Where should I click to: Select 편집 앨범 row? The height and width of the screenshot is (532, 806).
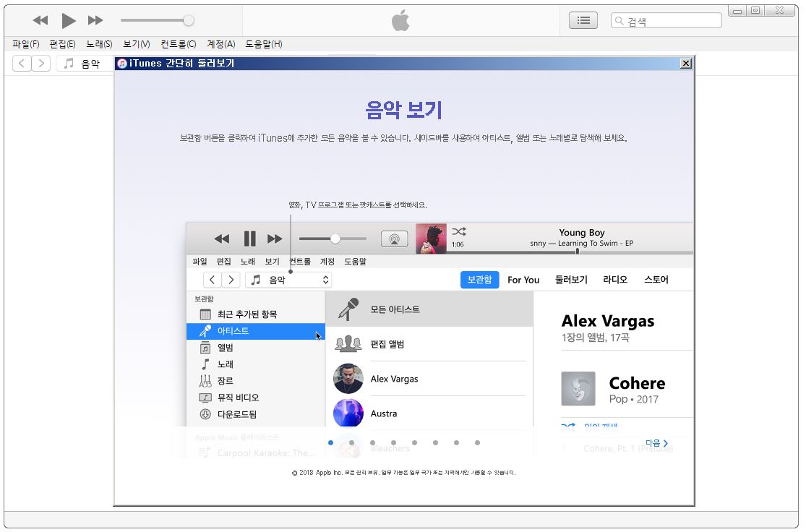429,344
